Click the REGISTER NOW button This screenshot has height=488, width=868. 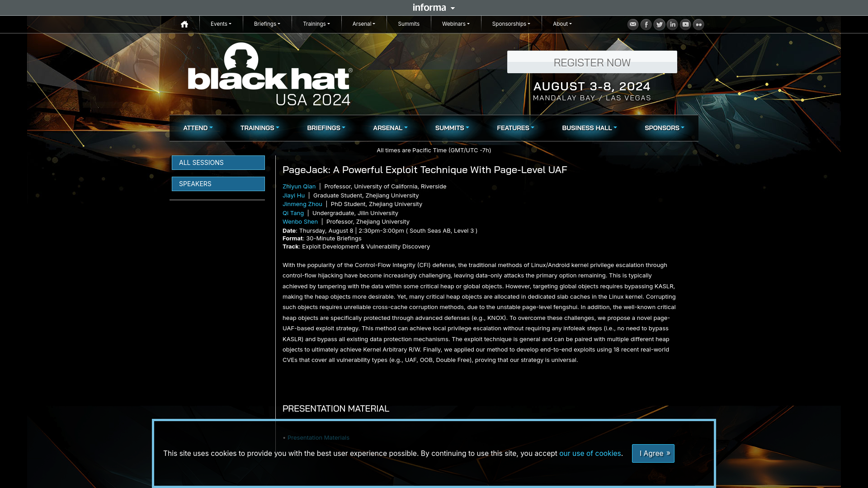tap(592, 62)
